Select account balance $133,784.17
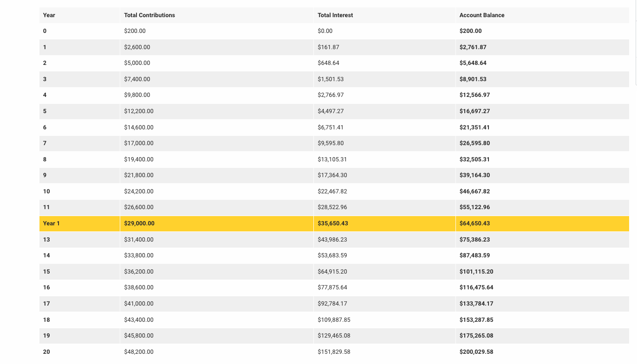This screenshot has height=364, width=637. (476, 304)
